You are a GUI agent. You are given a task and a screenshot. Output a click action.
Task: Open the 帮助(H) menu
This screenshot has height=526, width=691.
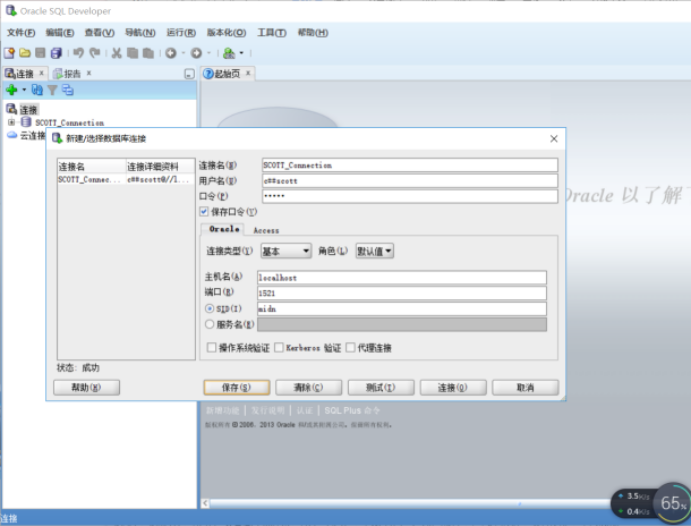(313, 33)
